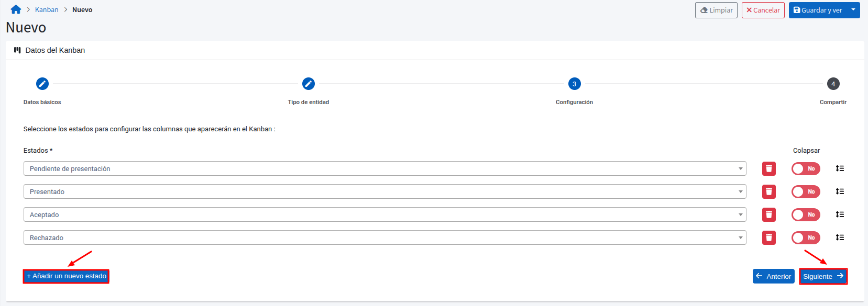Viewport: 868px width, 306px height.
Task: Switch on Colapsar for Rechazado
Action: [805, 237]
